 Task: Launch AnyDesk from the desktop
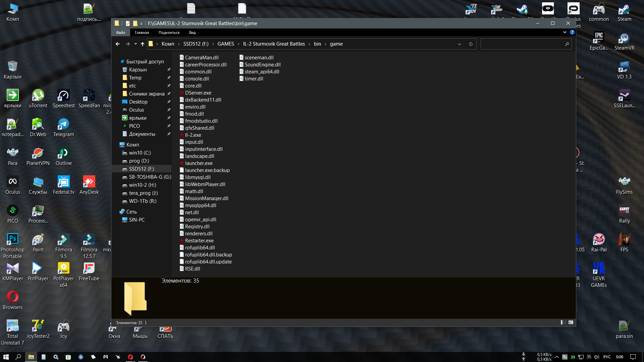89,185
